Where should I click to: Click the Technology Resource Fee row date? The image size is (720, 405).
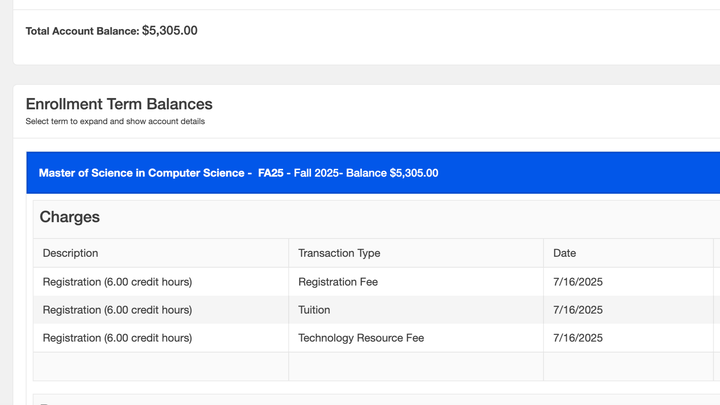click(578, 338)
